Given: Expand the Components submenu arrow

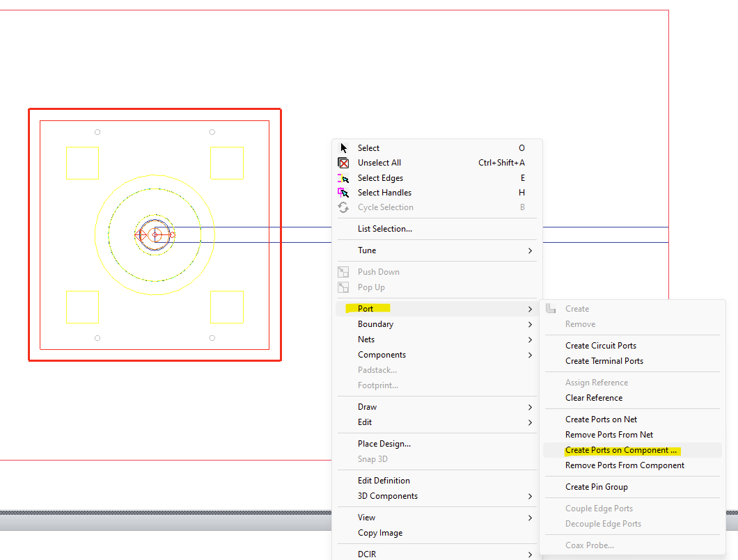Looking at the screenshot, I should coord(530,355).
